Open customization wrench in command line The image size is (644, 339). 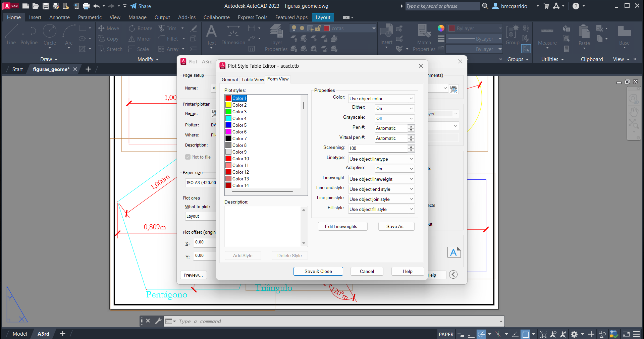[x=158, y=321]
